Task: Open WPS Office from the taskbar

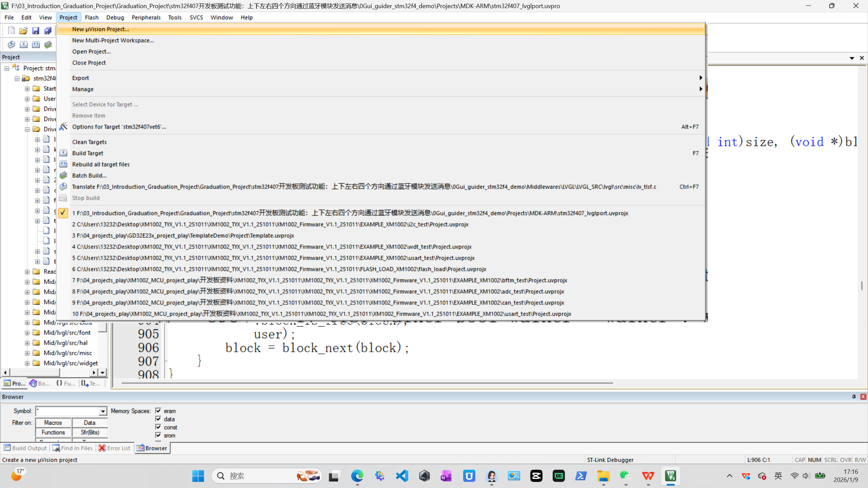Action: tap(648, 476)
